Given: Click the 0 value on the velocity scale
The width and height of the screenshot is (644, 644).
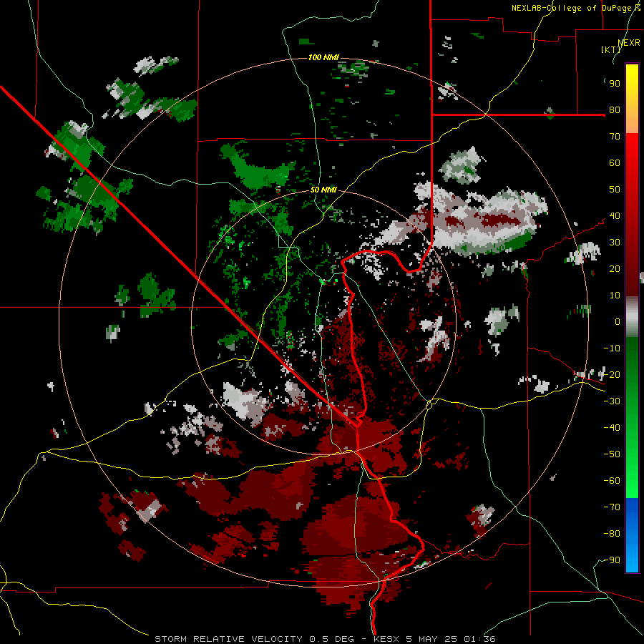Looking at the screenshot, I should 618,322.
